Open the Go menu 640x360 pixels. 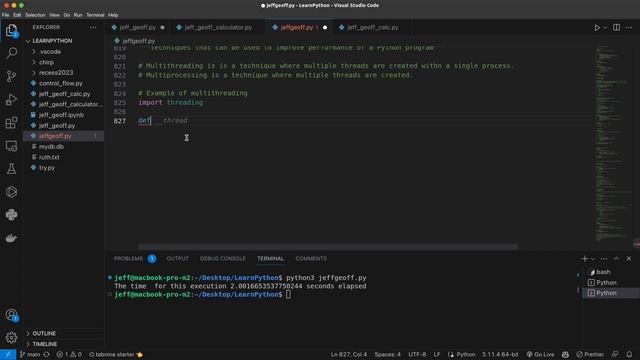point(67,15)
